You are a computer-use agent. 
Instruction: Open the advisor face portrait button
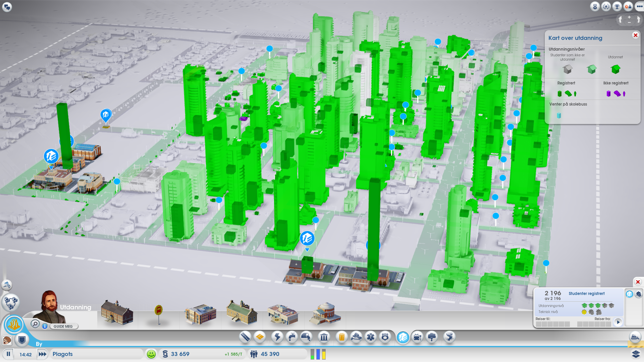(7, 341)
